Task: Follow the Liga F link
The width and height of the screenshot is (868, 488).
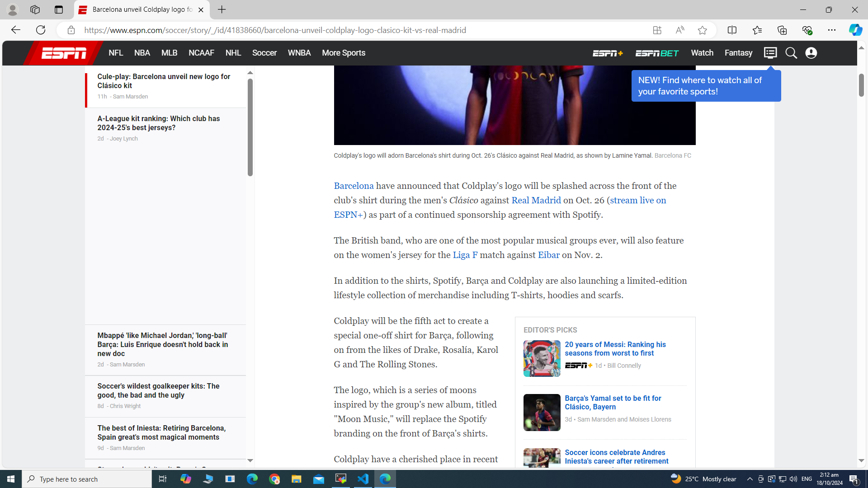Action: (465, 255)
